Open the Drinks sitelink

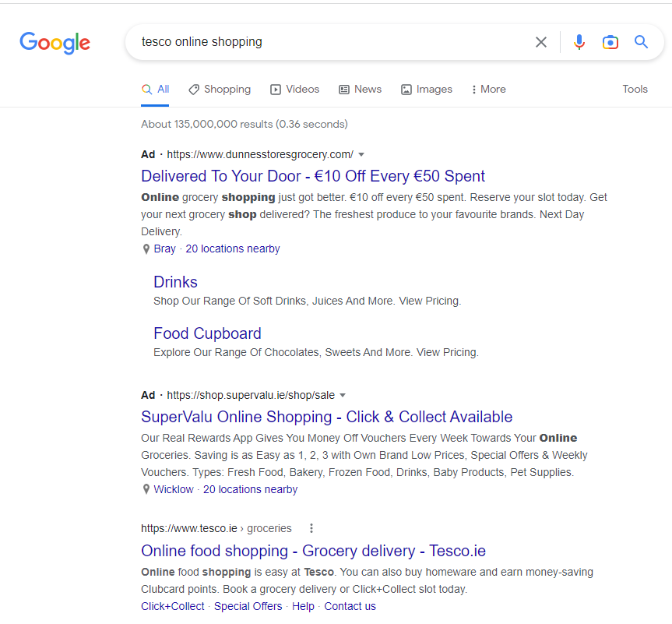coord(175,281)
